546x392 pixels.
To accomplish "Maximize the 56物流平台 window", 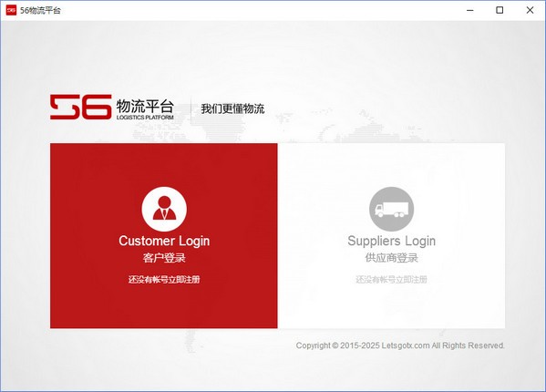I will click(500, 10).
